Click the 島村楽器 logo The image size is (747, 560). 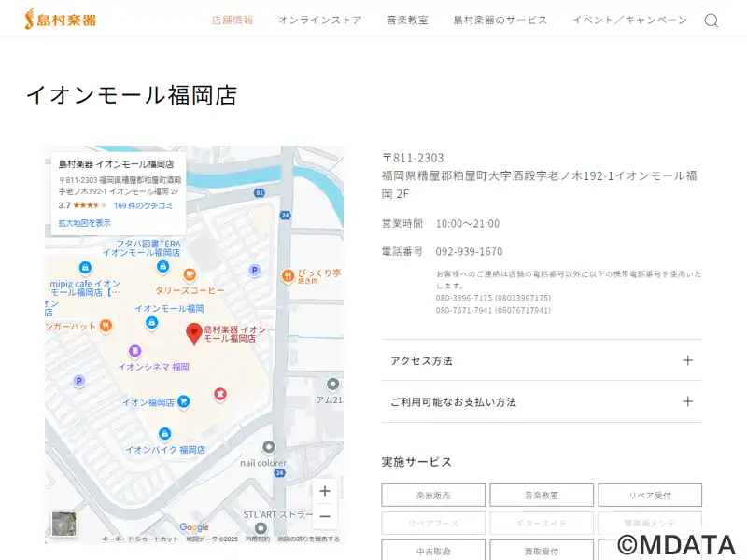click(61, 20)
